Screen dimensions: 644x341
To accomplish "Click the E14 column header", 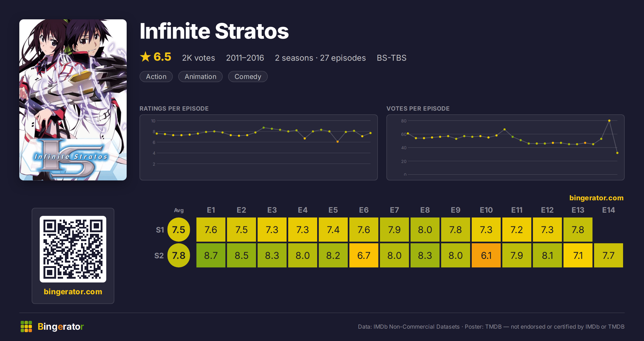I will [609, 210].
